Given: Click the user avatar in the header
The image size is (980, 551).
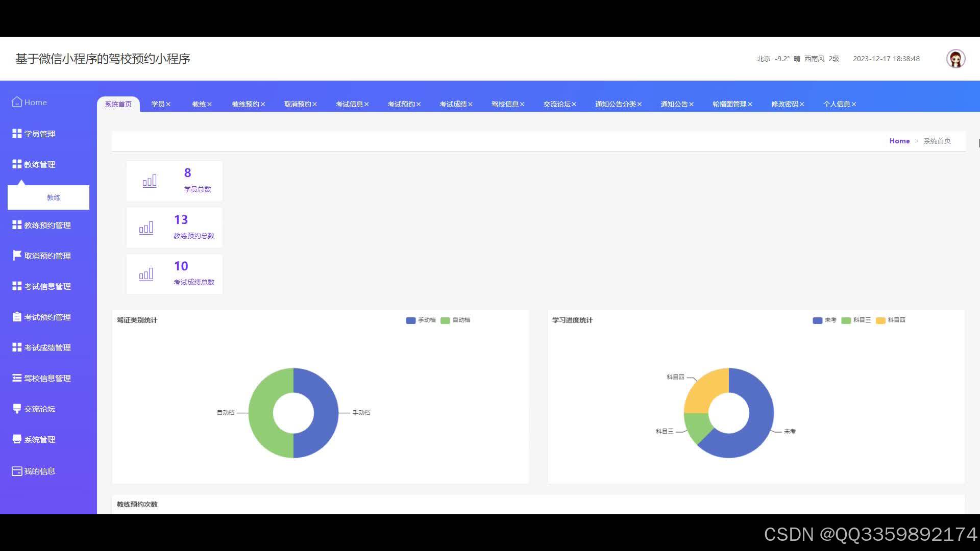Looking at the screenshot, I should [955, 59].
